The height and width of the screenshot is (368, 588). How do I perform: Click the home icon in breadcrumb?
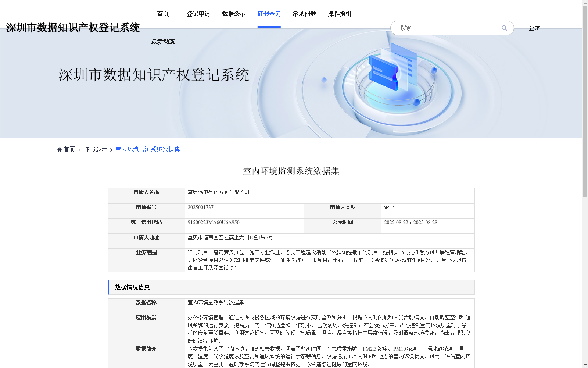(x=60, y=149)
